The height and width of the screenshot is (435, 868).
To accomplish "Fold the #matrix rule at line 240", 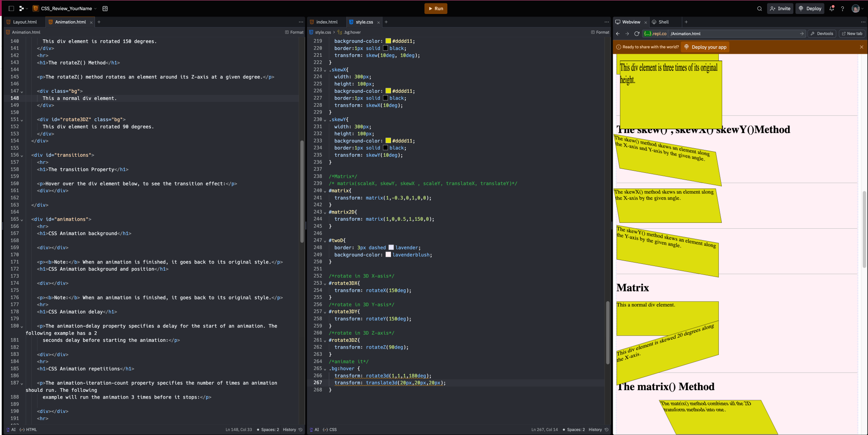I will 325,191.
